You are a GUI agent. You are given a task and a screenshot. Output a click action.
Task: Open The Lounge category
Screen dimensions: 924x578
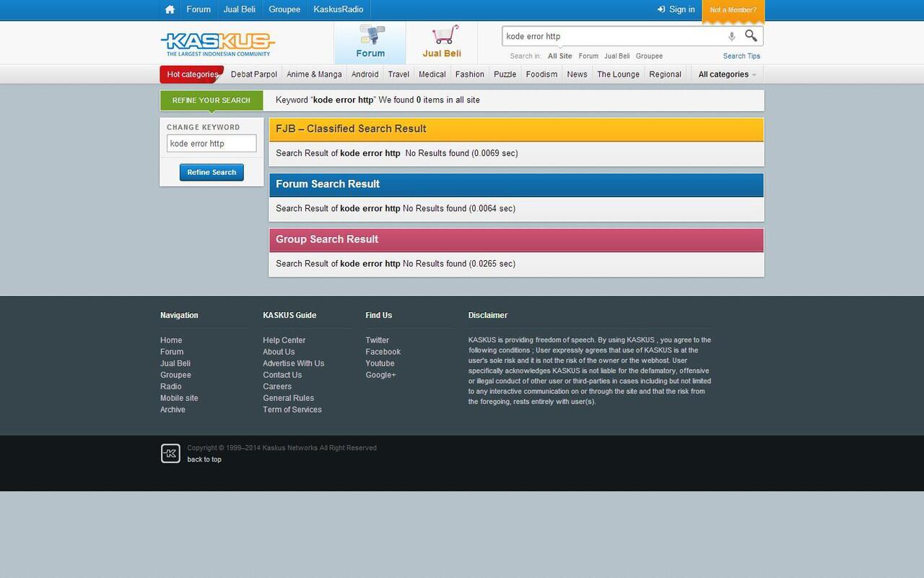tap(618, 74)
